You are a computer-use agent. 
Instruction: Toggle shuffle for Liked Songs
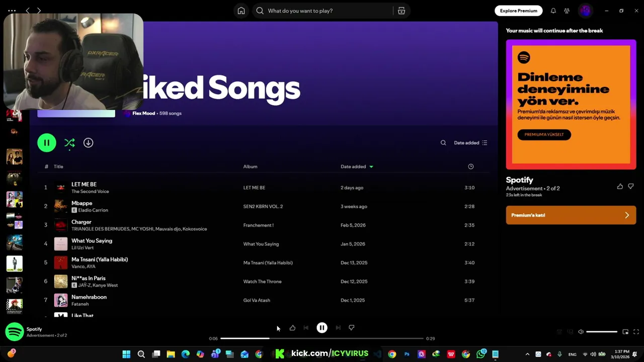pos(69,143)
